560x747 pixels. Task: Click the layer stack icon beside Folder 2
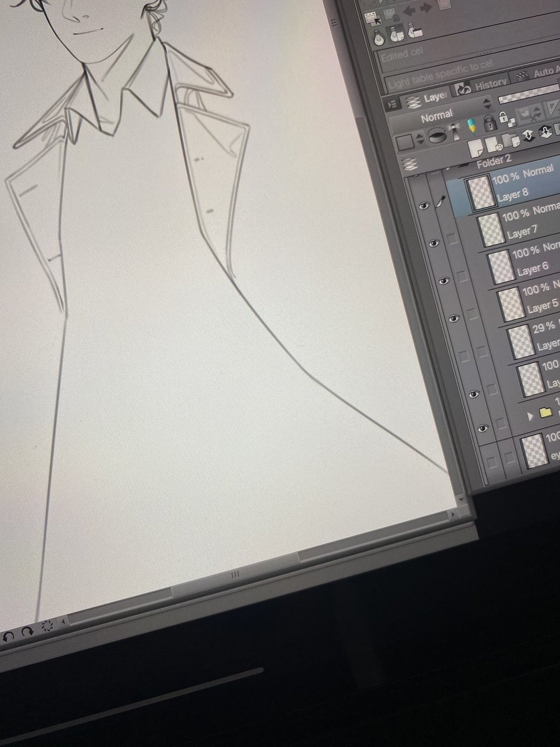[x=409, y=164]
